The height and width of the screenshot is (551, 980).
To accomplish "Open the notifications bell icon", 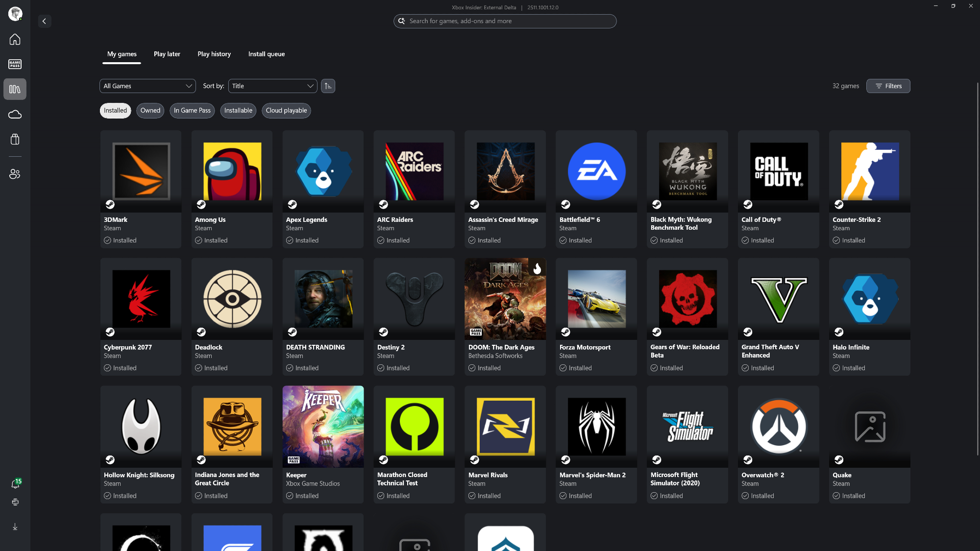I will coord(15,484).
